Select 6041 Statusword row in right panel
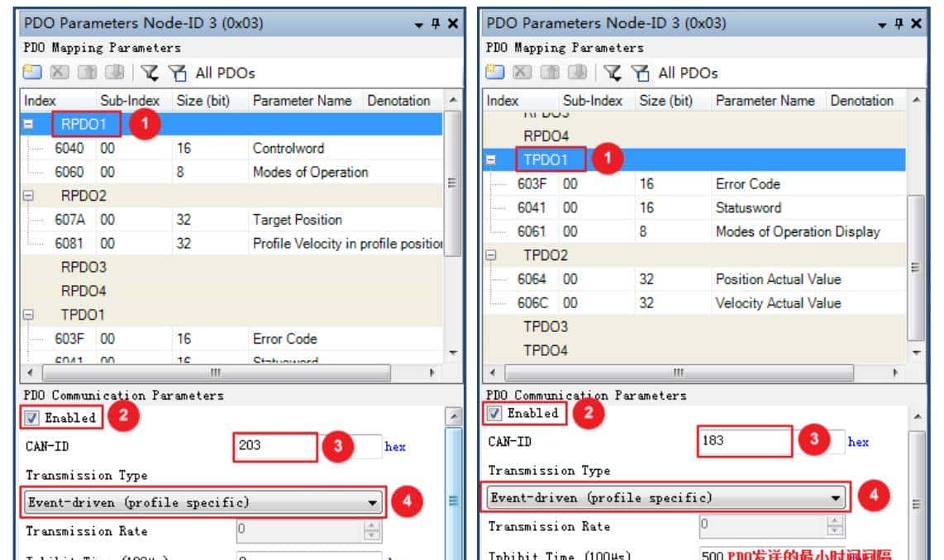The image size is (944, 560). coord(695,207)
